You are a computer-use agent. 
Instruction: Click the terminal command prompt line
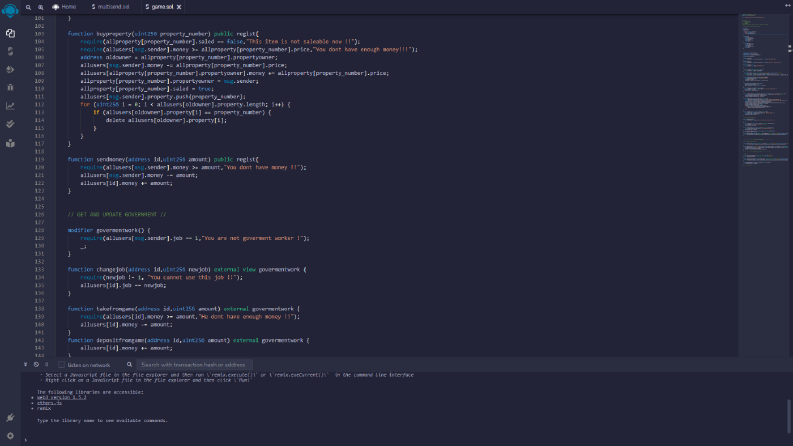[405, 440]
